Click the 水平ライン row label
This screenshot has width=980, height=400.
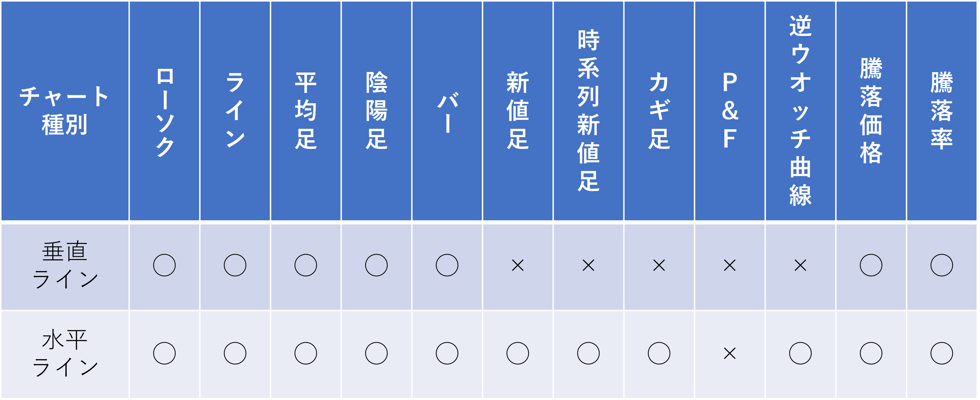pyautogui.click(x=65, y=354)
